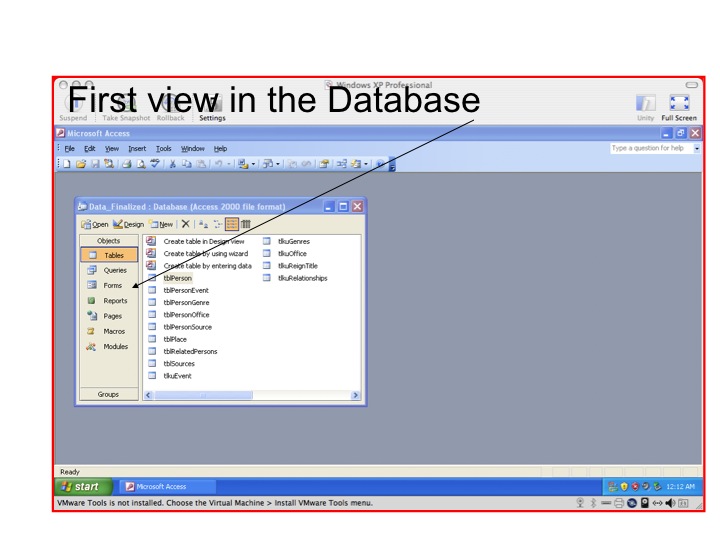The width and height of the screenshot is (720, 540).
Task: Run the Spelling check icon
Action: (x=155, y=163)
